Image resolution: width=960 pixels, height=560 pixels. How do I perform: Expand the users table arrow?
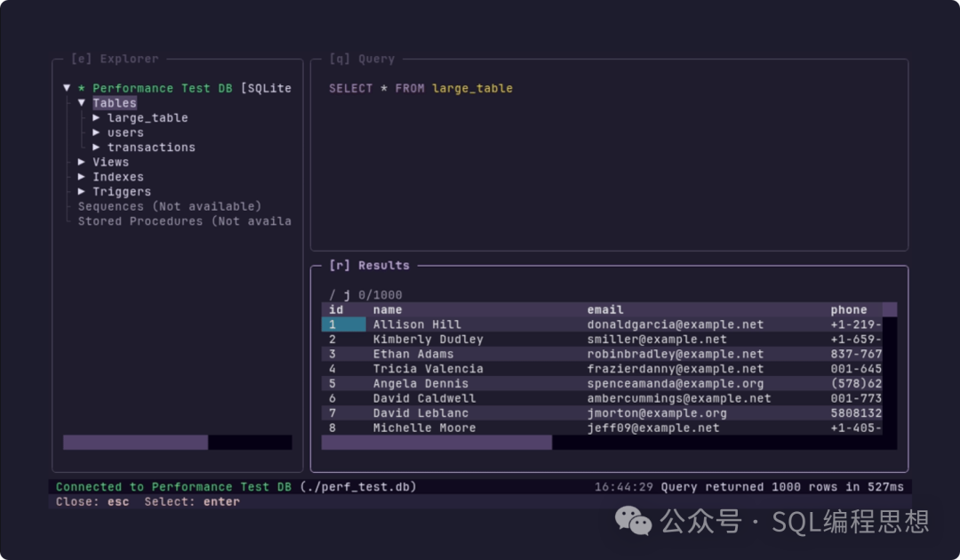click(x=96, y=132)
